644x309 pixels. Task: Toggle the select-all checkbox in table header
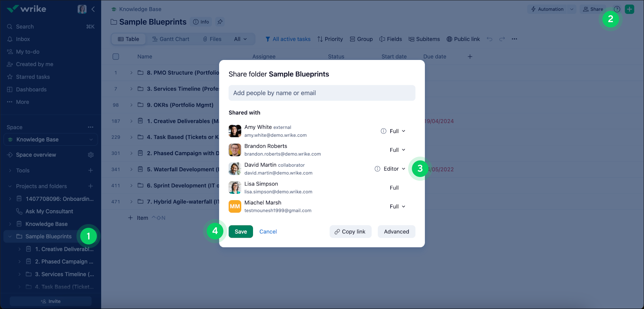pos(116,56)
